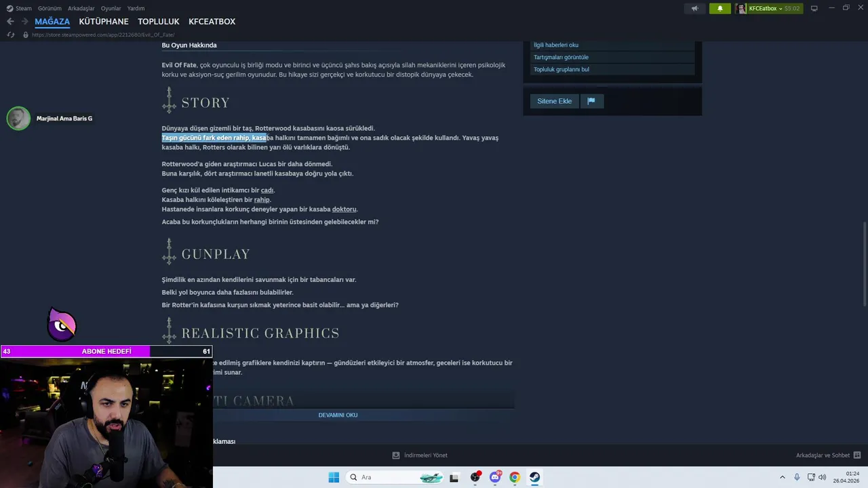Click the friends chat icon bottom right
The image size is (868, 488).
point(857,455)
